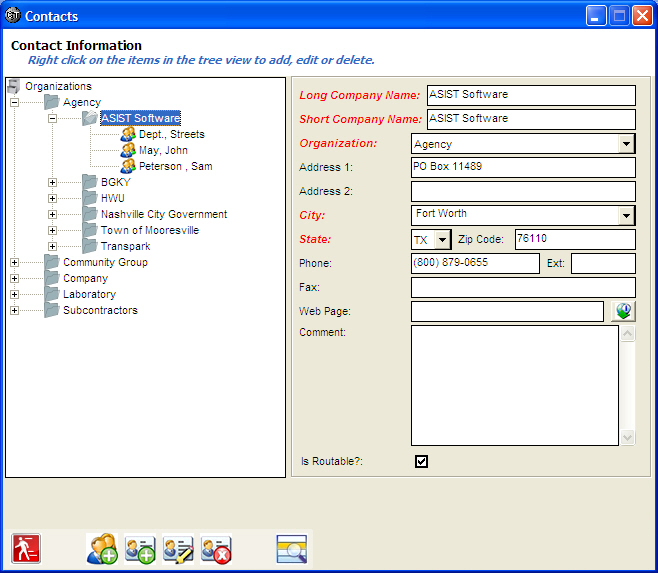The width and height of the screenshot is (658, 573).
Task: Open the City dropdown
Action: tap(626, 216)
